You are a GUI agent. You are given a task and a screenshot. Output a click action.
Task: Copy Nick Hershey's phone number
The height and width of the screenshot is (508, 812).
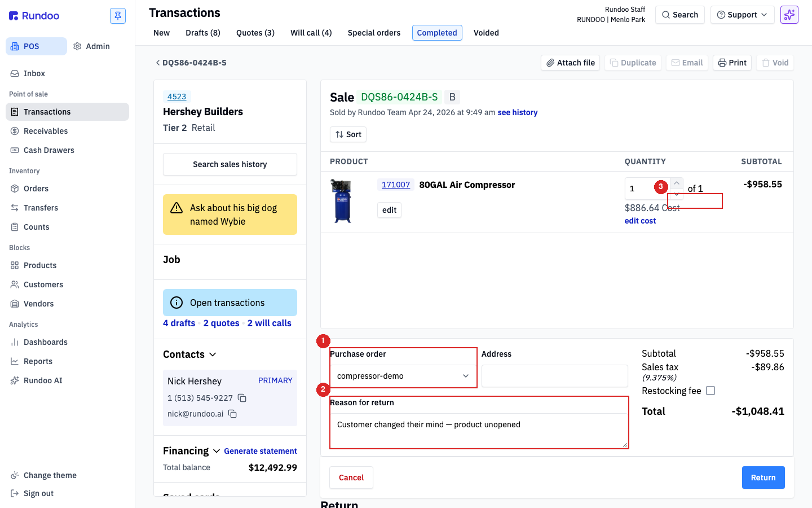(x=242, y=398)
